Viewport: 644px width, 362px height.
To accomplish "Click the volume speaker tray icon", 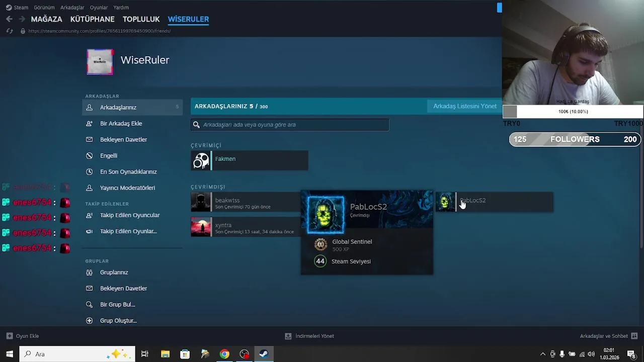I will coord(591,354).
